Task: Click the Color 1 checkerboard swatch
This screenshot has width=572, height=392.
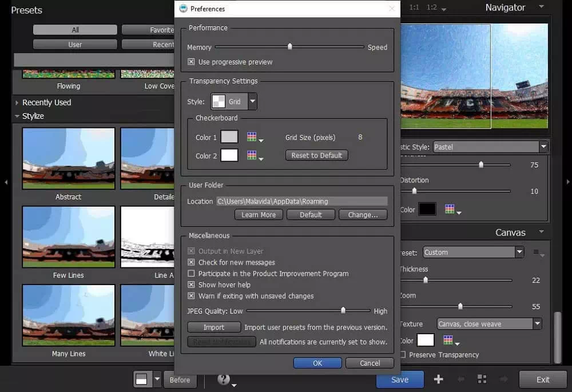Action: [229, 137]
